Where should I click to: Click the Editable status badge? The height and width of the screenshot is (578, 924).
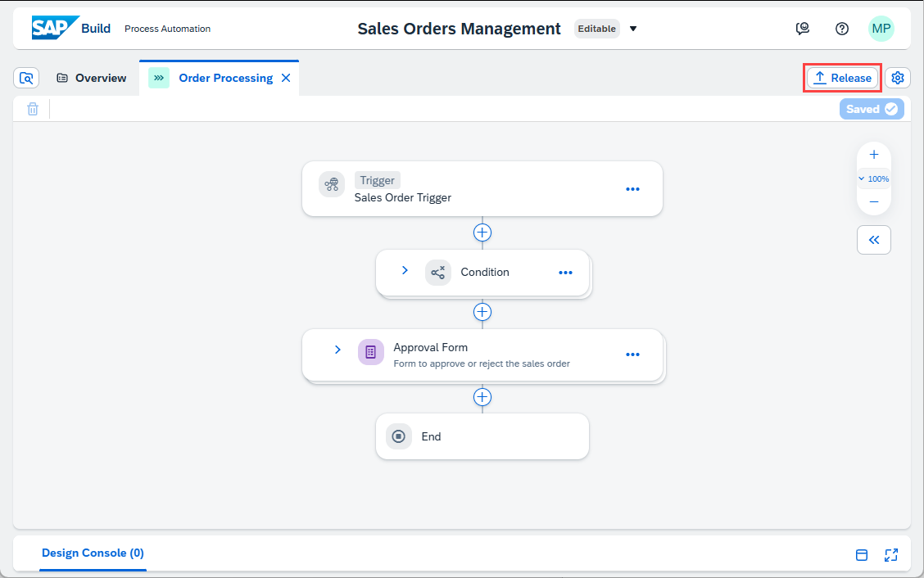[597, 29]
